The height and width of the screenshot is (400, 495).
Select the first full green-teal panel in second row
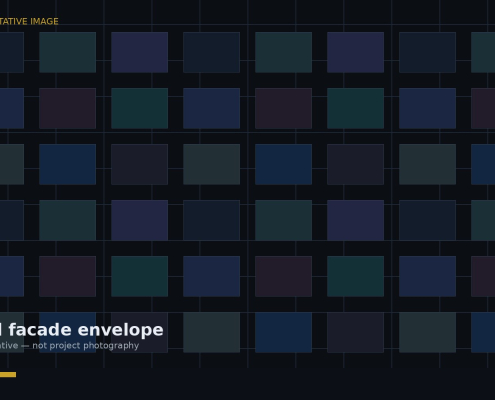click(140, 108)
